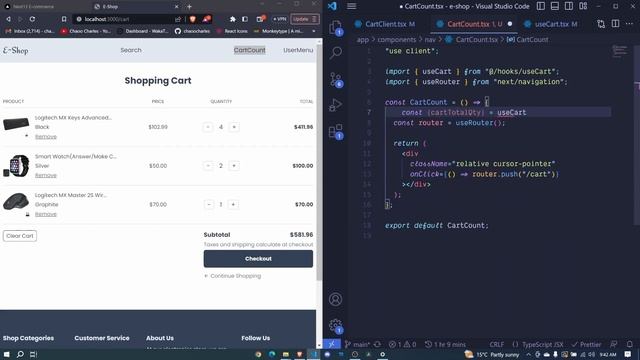The width and height of the screenshot is (640, 360).
Task: Open the React Icons bookmark
Action: [x=231, y=31]
